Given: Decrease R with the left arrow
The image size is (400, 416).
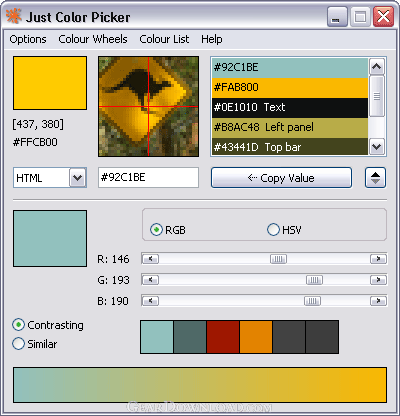Looking at the screenshot, I should (151, 259).
